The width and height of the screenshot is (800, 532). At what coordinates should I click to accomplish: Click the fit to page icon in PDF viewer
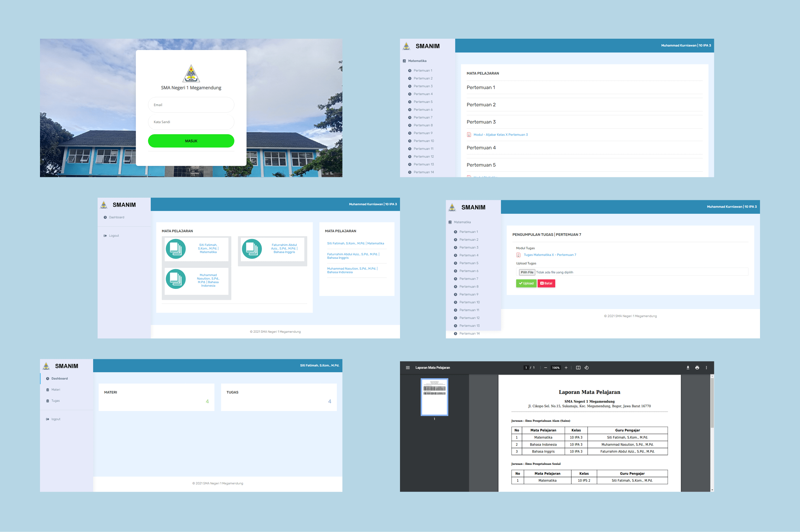[578, 368]
